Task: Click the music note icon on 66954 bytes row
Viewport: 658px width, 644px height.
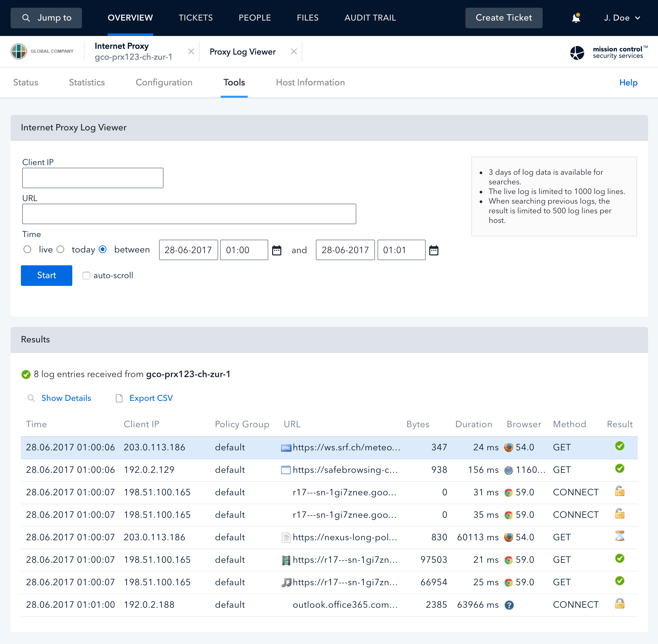Action: (286, 582)
